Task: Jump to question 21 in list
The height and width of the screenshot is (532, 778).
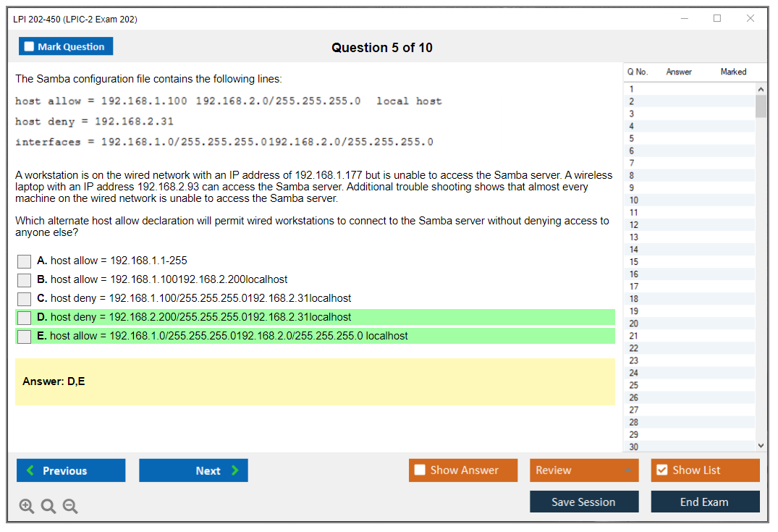Action: (634, 336)
